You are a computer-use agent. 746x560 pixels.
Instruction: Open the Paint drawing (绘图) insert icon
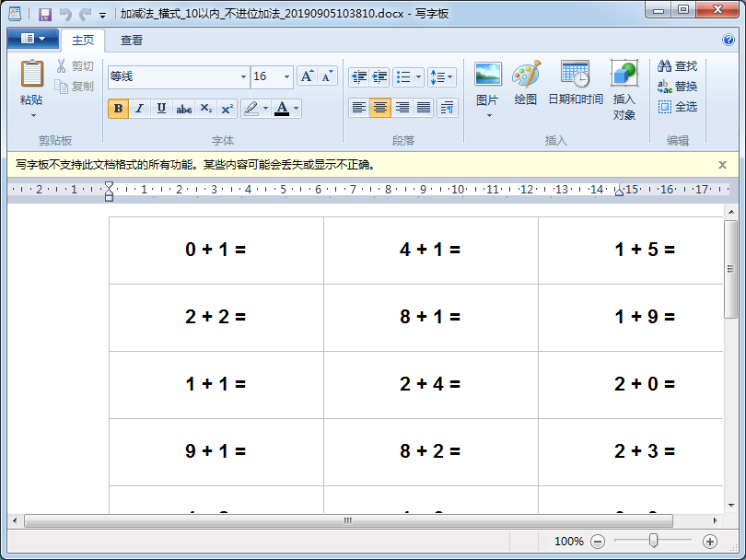(x=526, y=76)
